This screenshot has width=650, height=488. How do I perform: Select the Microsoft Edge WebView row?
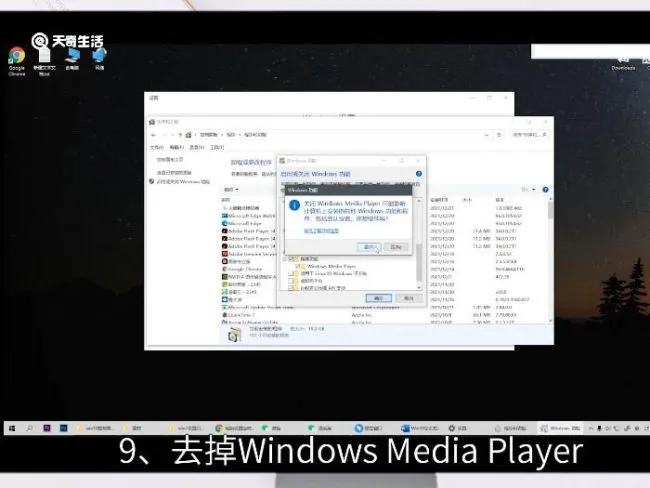[386, 216]
